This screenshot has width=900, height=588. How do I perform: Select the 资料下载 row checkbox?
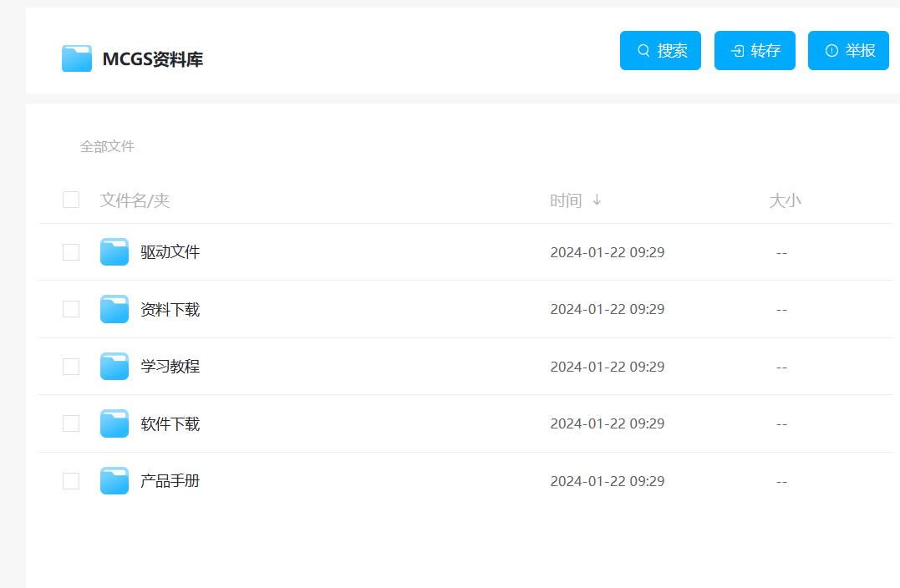[71, 309]
